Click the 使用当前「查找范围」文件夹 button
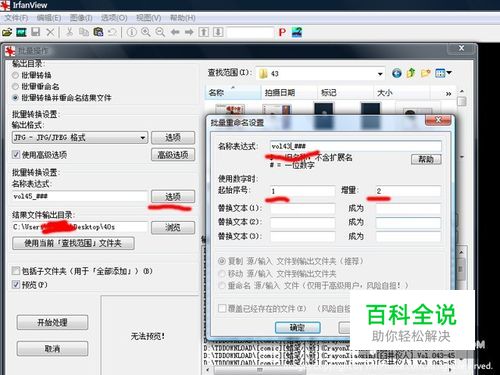Image resolution: width=500 pixels, height=375 pixels. [73, 243]
